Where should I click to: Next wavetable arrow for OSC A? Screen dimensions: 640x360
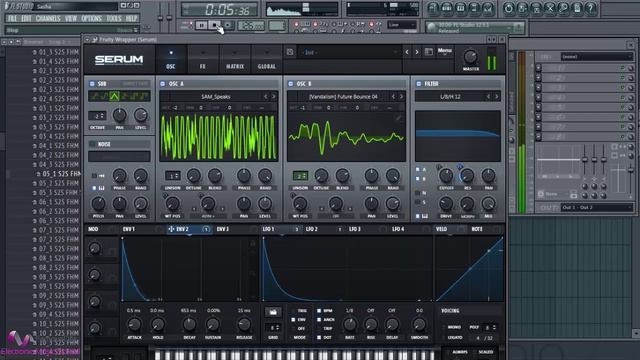(x=274, y=97)
